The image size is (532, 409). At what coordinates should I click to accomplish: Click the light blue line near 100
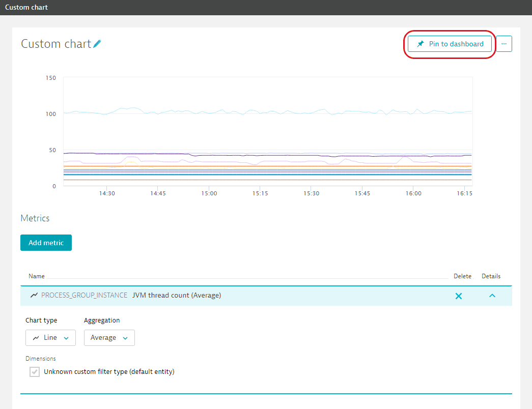pyautogui.click(x=267, y=111)
